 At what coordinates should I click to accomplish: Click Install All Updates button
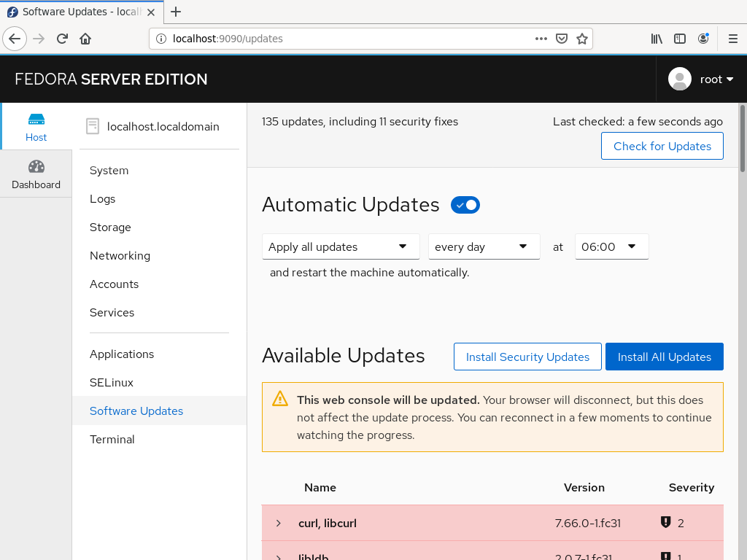click(x=664, y=357)
